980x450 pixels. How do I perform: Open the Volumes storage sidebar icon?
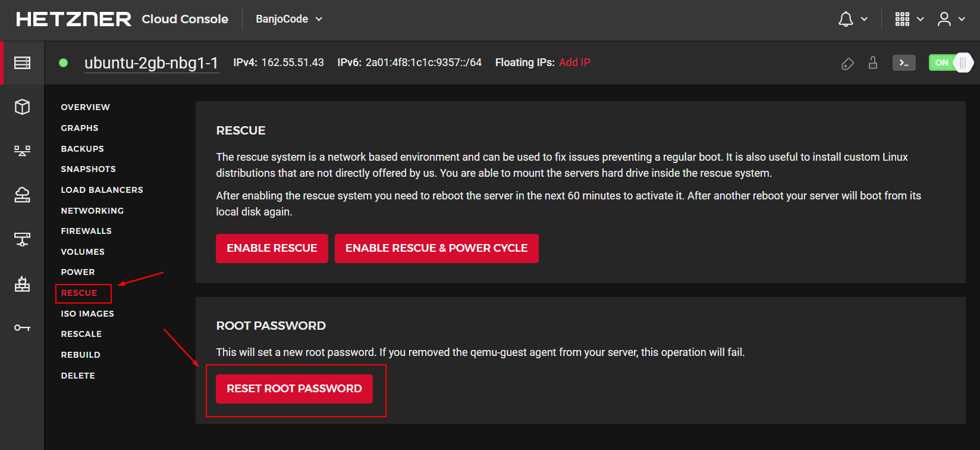click(22, 195)
